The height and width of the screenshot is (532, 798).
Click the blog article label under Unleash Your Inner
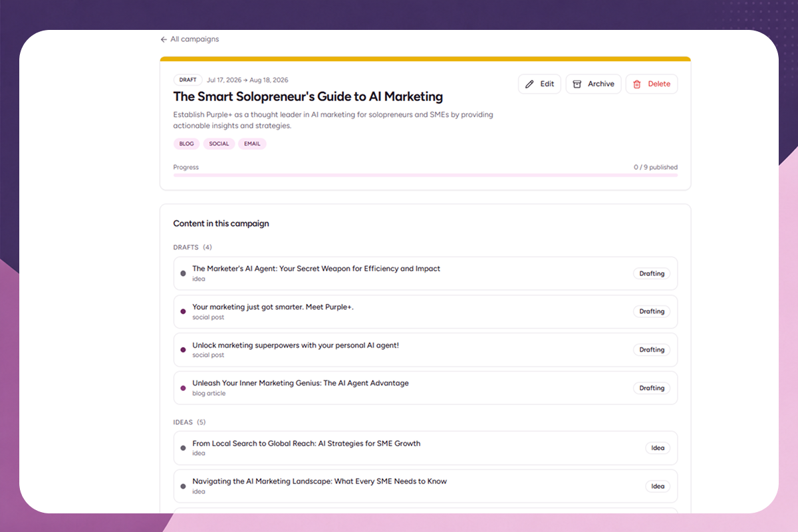click(x=209, y=394)
